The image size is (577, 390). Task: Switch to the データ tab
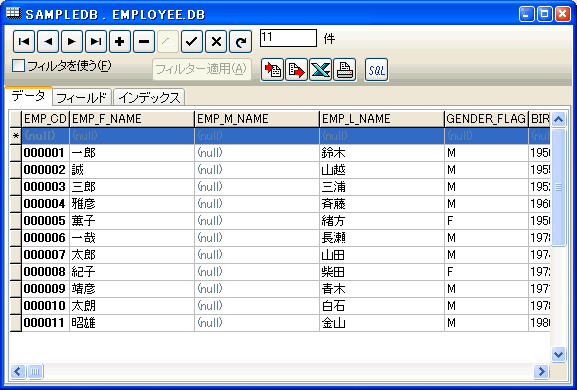click(28, 96)
